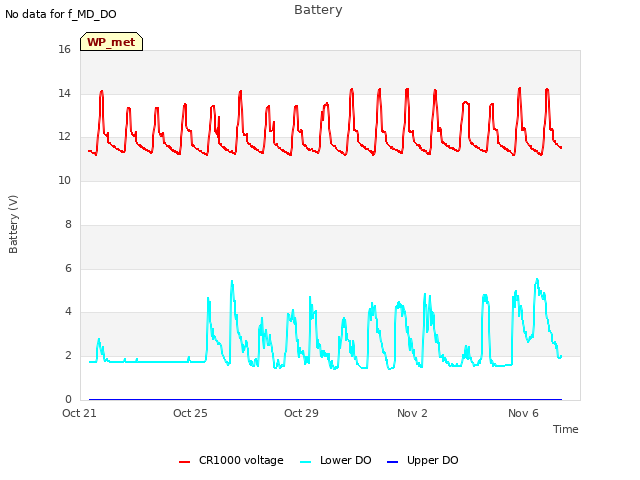Image resolution: width=640 pixels, height=480 pixels.
Task: Click the Battery (V) y-axis title
Action: tap(13, 224)
